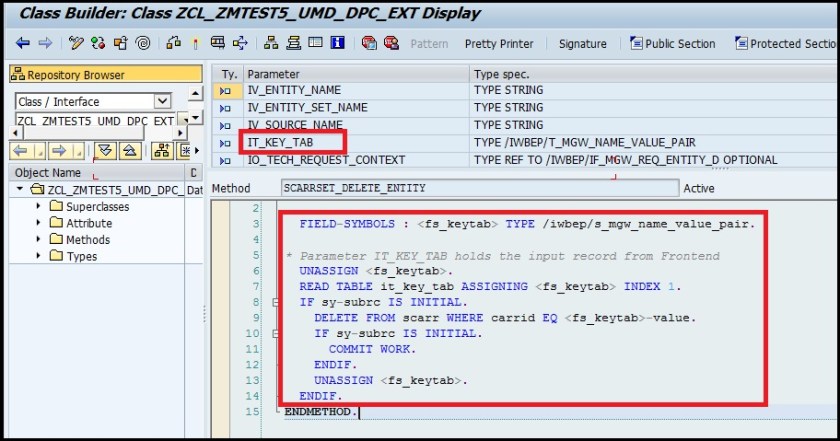Toggle fullscreen layout icon

315,42
